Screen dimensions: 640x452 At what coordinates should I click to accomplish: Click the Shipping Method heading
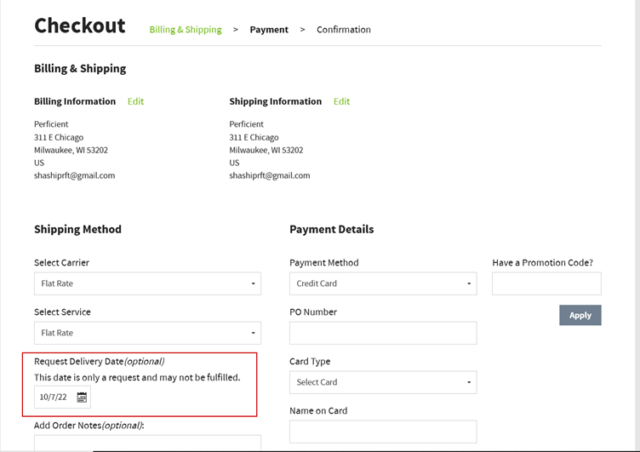tap(78, 229)
